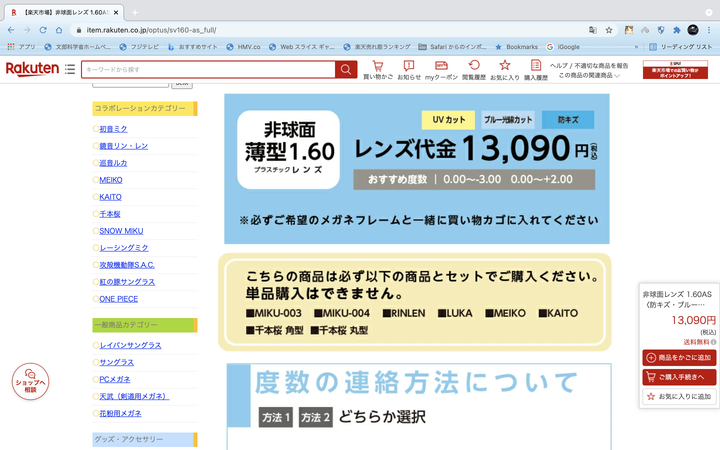Open the Chrome three-dot menu
720x450 pixels.
tap(709, 30)
